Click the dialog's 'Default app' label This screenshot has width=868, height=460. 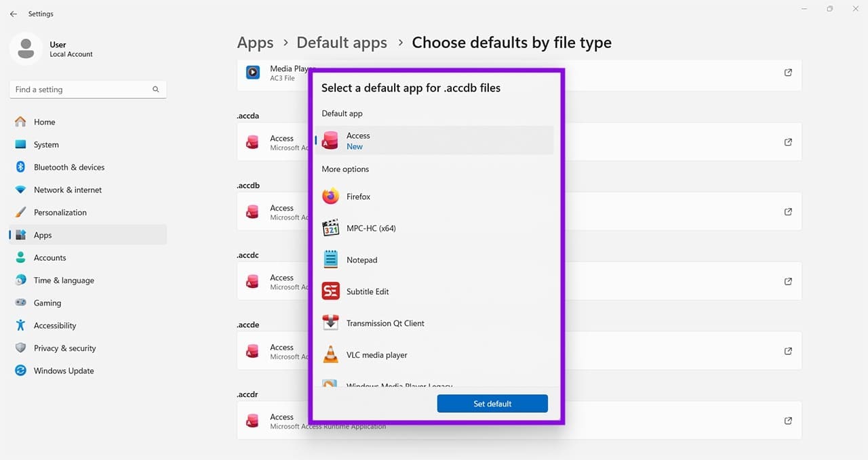point(342,114)
